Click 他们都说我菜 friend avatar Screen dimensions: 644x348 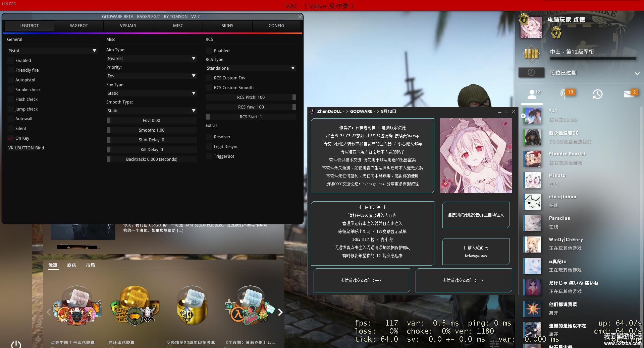tap(532, 309)
